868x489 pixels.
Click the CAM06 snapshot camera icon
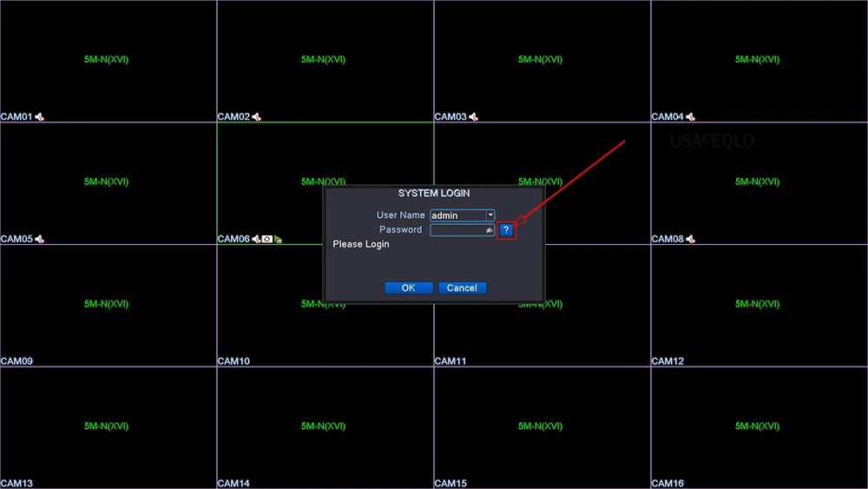pyautogui.click(x=267, y=239)
